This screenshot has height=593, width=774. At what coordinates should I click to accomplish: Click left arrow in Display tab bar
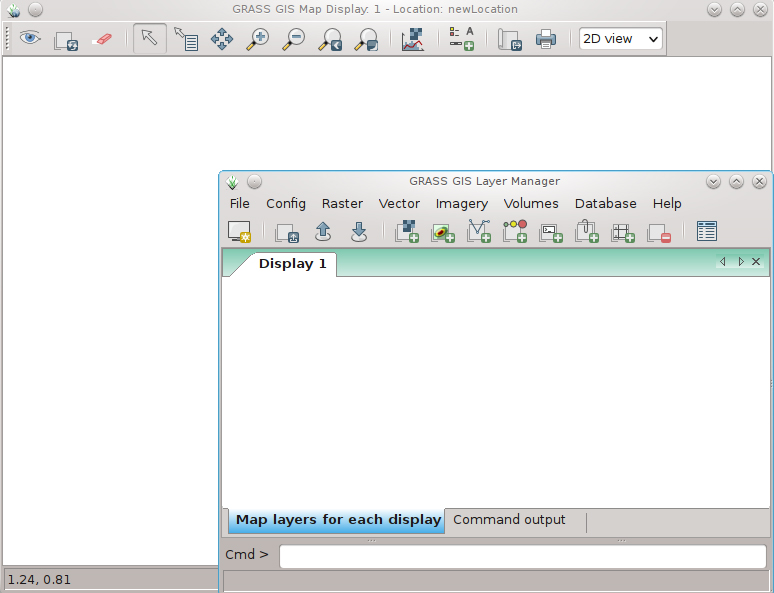click(x=723, y=262)
